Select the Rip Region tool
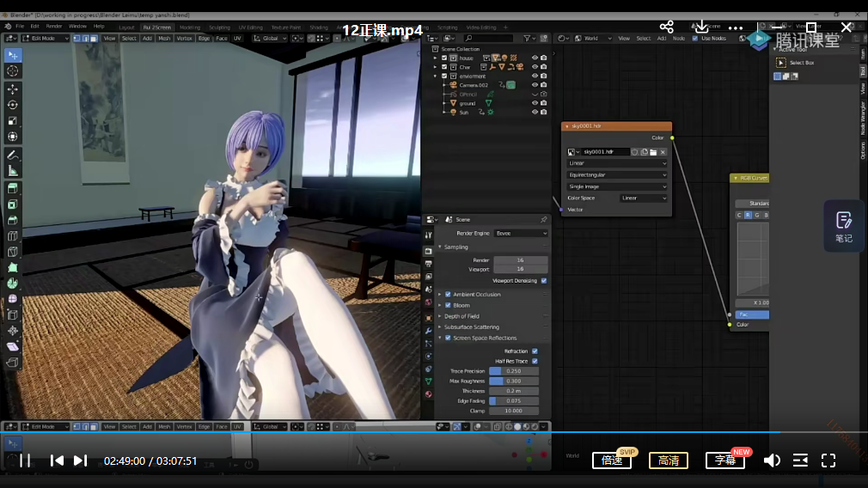The height and width of the screenshot is (488, 868). coord(13,363)
